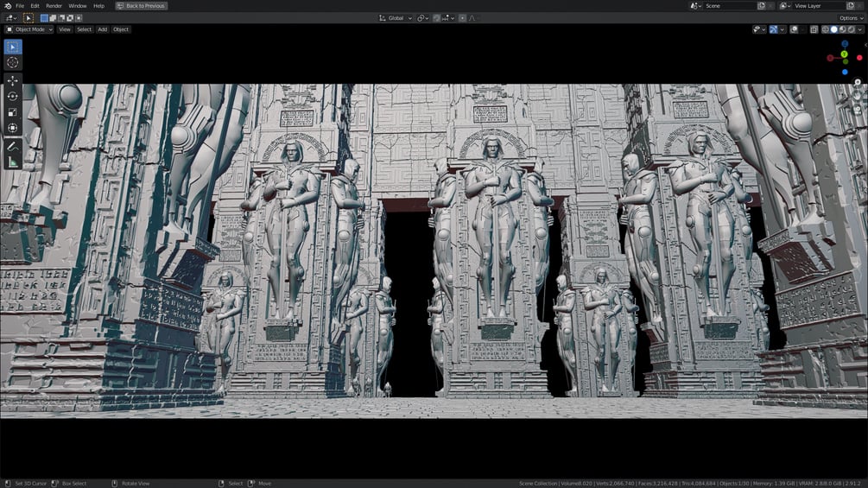Screen dimensions: 868x488
Task: Select the 3D Cursor tool
Action: pos(12,62)
